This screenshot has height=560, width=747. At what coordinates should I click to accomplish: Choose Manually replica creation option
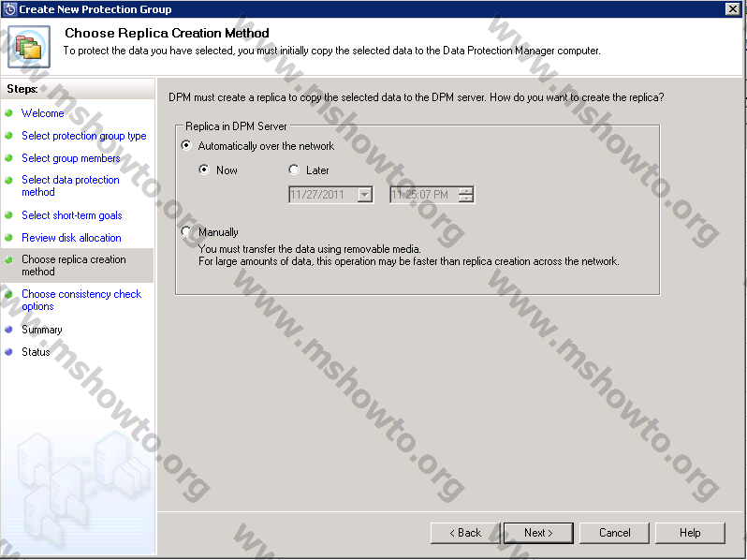click(186, 232)
